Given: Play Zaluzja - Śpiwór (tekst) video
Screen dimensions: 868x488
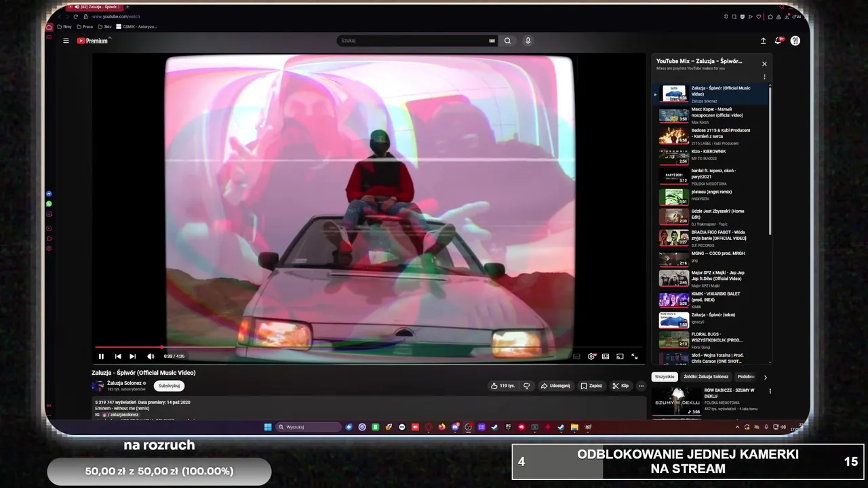Looking at the screenshot, I should click(712, 319).
